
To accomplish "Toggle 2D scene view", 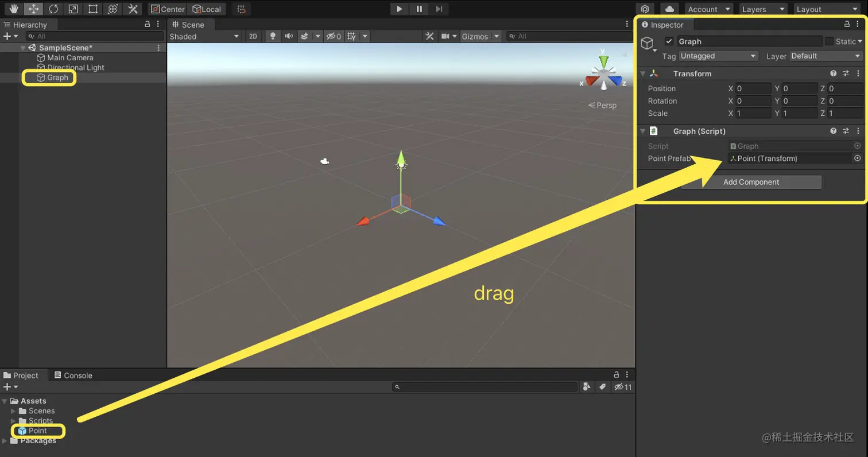I will coord(253,36).
